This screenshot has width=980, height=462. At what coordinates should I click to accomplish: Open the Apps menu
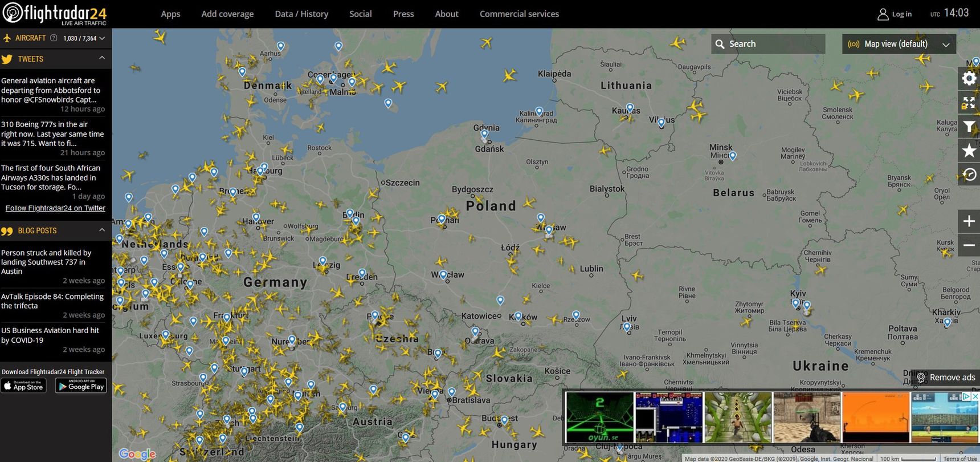[x=170, y=14]
